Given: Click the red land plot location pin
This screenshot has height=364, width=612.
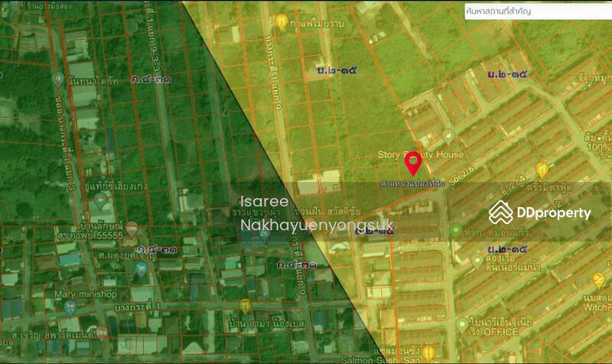Looking at the screenshot, I should 413,163.
